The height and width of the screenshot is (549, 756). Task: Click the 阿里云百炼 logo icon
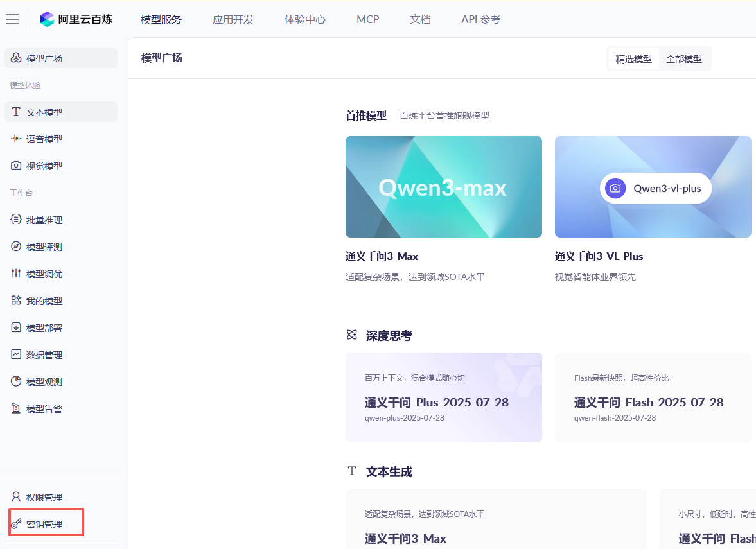[47, 19]
